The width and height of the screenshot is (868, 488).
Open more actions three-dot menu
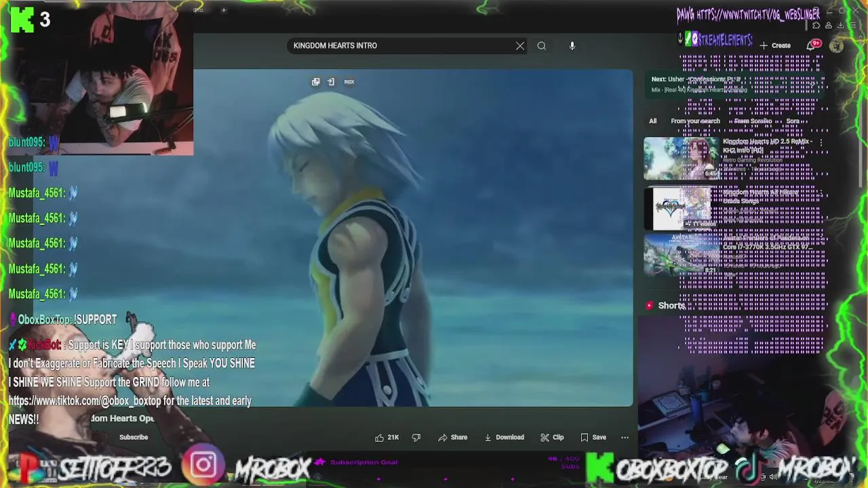[625, 437]
